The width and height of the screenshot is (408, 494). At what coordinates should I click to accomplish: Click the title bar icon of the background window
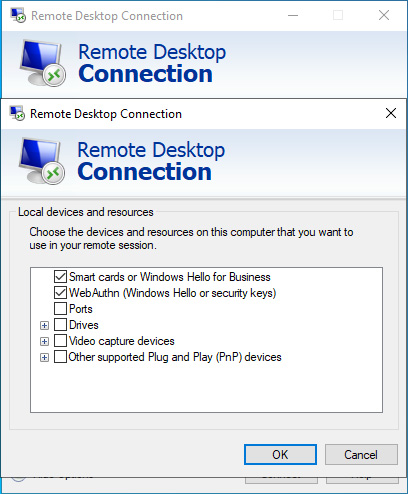(18, 15)
